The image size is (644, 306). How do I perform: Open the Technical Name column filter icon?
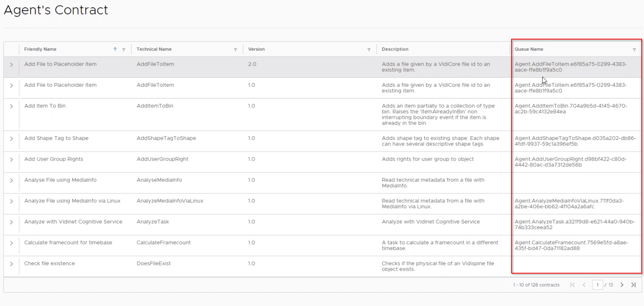pyautogui.click(x=235, y=50)
